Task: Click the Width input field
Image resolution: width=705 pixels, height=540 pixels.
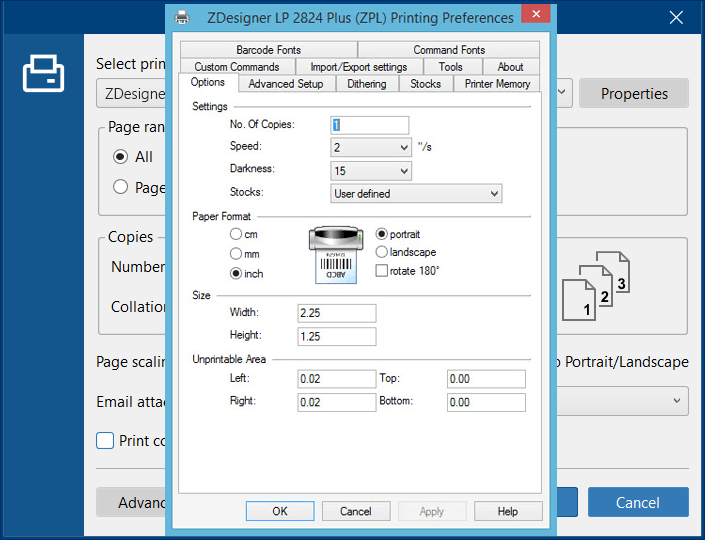Action: click(337, 313)
